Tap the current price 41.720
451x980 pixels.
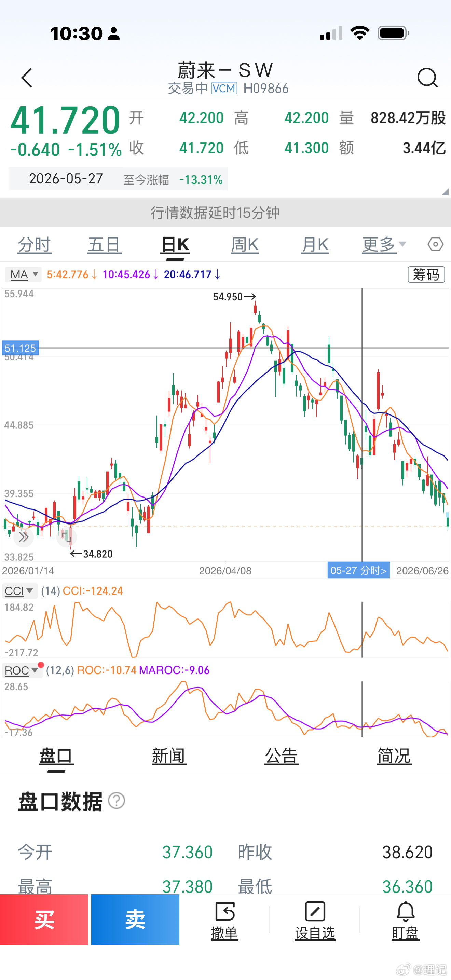[x=65, y=120]
